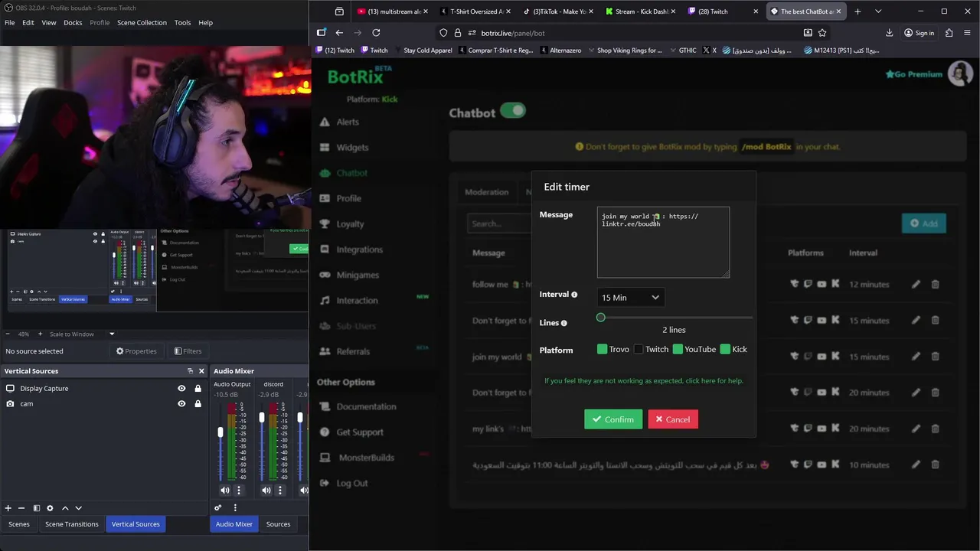Open Firefox downloads panel
The image size is (980, 551).
[889, 33]
